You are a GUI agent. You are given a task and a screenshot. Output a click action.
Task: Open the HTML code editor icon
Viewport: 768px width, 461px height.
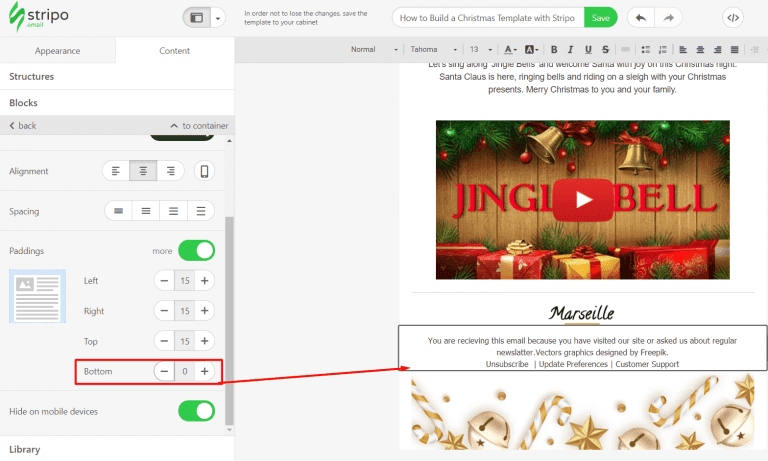pos(732,18)
